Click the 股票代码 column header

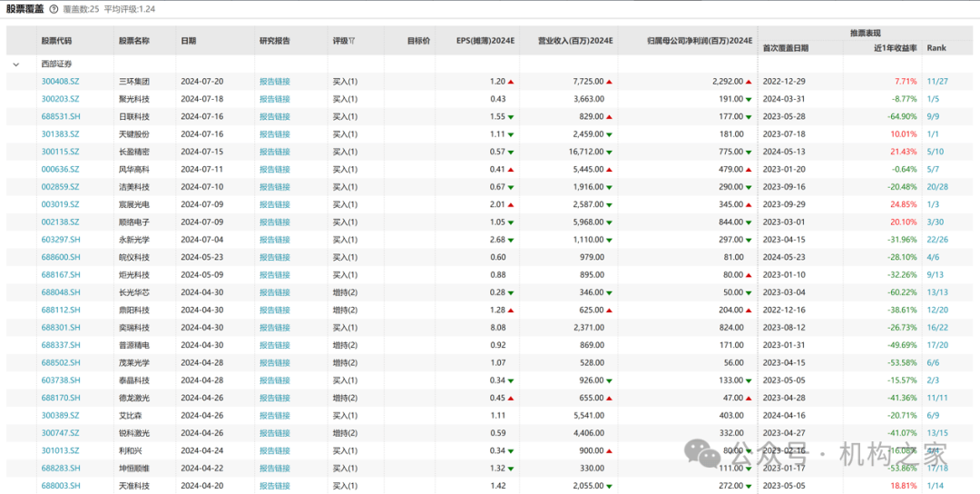(x=56, y=41)
